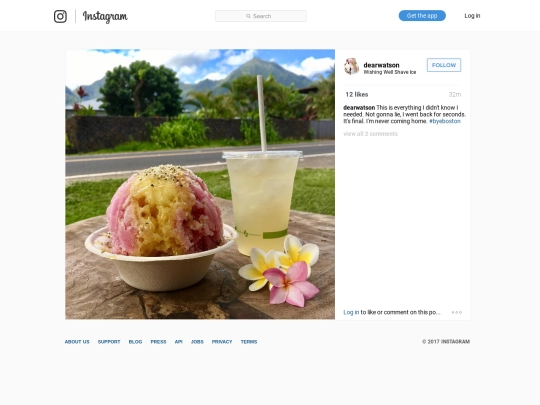Click Log in to like or comment

pyautogui.click(x=351, y=312)
